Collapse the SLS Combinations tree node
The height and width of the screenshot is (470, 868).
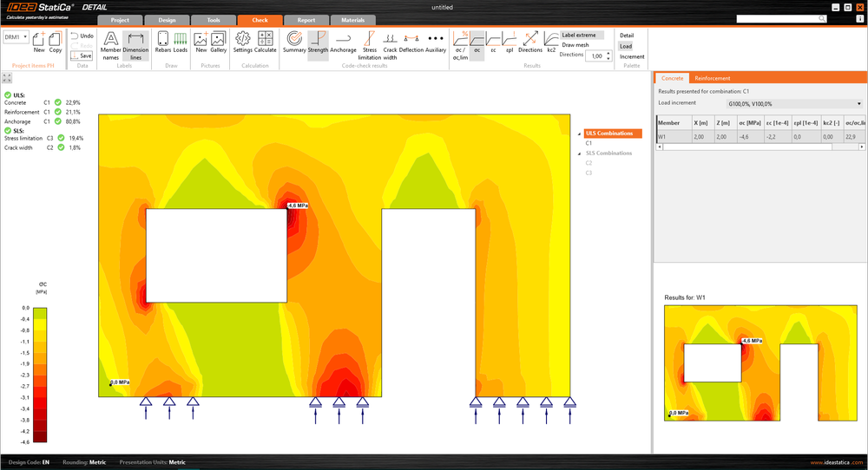tap(580, 153)
